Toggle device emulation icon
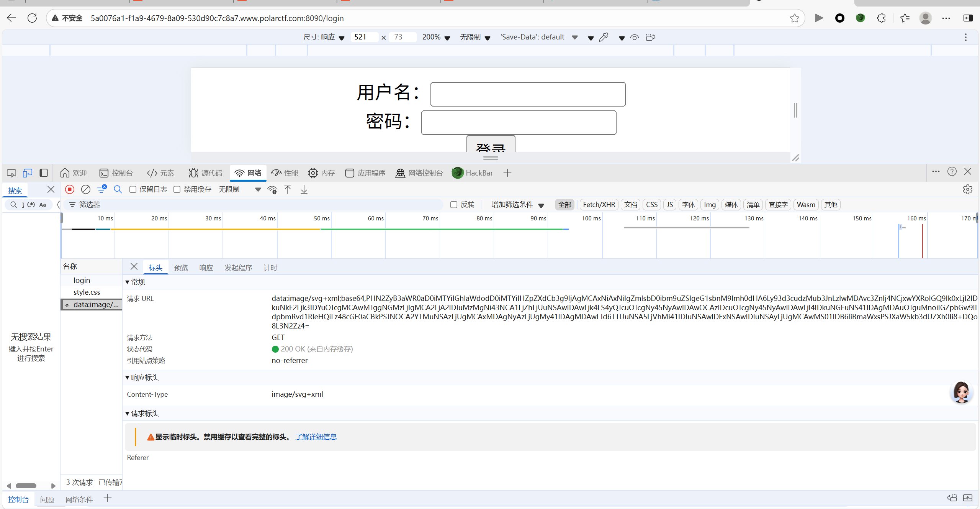 [27, 173]
